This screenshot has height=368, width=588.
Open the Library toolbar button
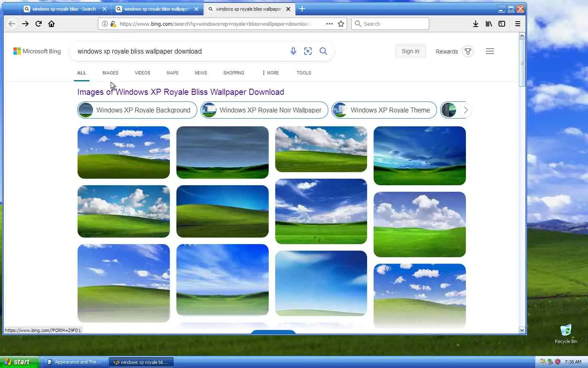pyautogui.click(x=489, y=24)
